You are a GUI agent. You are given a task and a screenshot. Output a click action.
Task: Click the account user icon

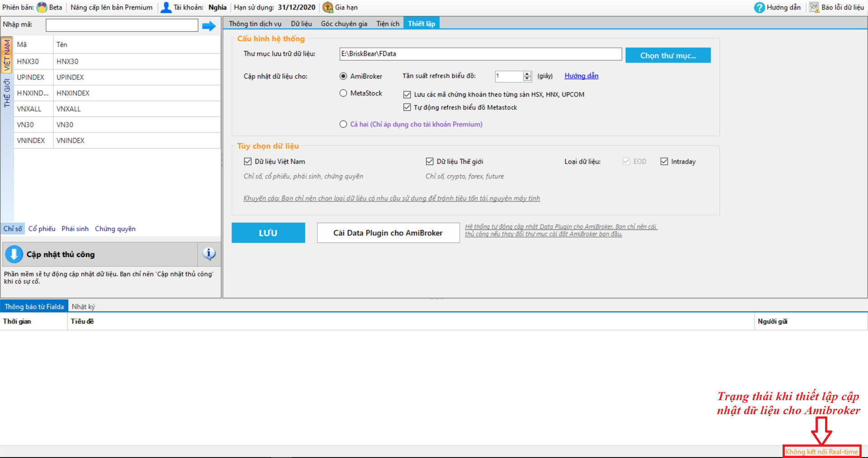(166, 7)
